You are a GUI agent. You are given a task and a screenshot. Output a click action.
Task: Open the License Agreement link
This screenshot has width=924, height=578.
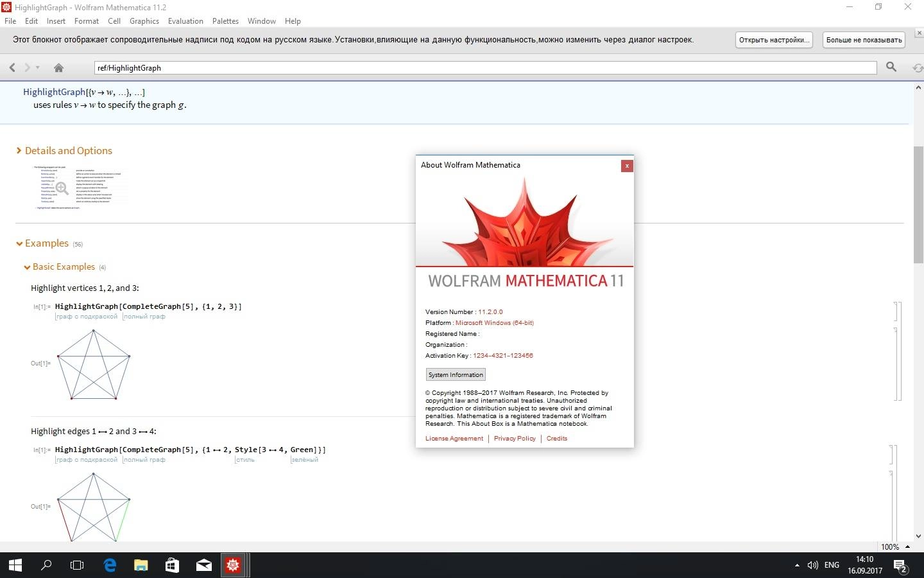tap(454, 438)
